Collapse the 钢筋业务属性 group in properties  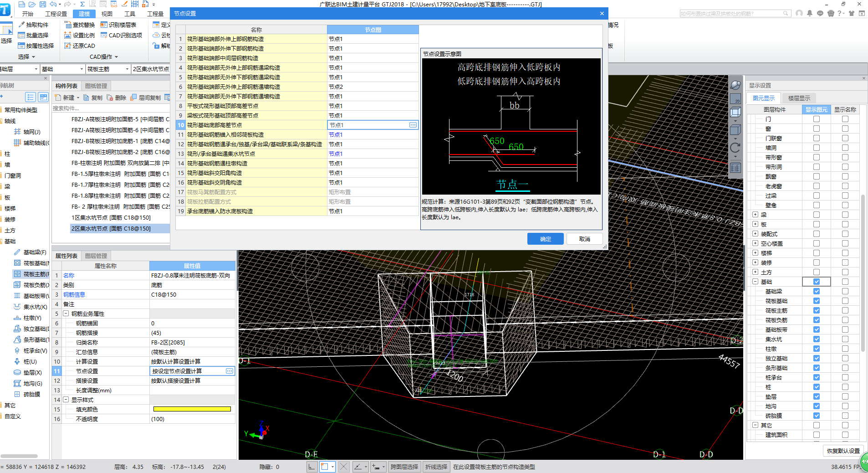(x=66, y=314)
